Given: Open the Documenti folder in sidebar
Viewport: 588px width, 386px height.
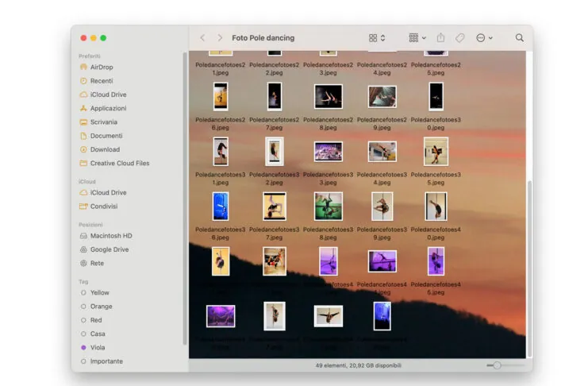Looking at the screenshot, I should [x=106, y=136].
